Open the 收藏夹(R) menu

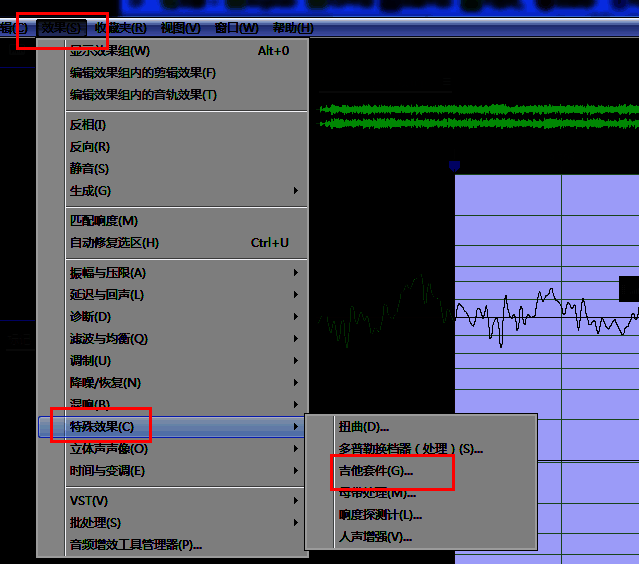(x=120, y=28)
